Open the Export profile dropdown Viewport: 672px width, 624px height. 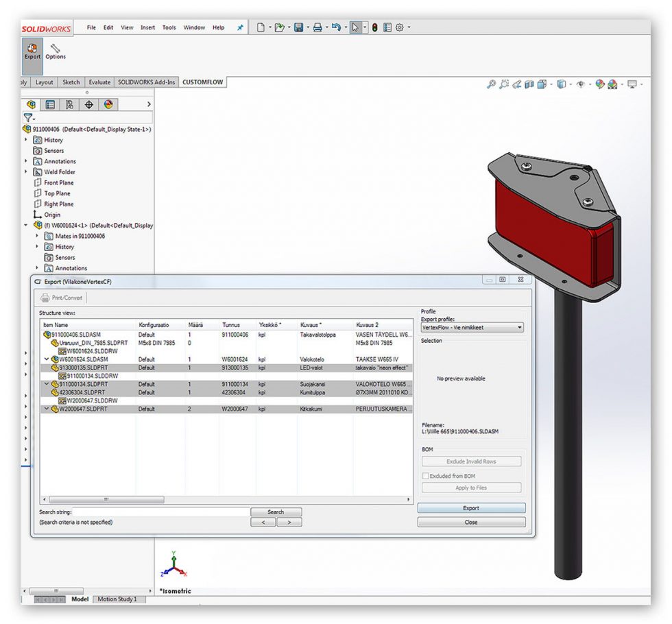[x=518, y=327]
